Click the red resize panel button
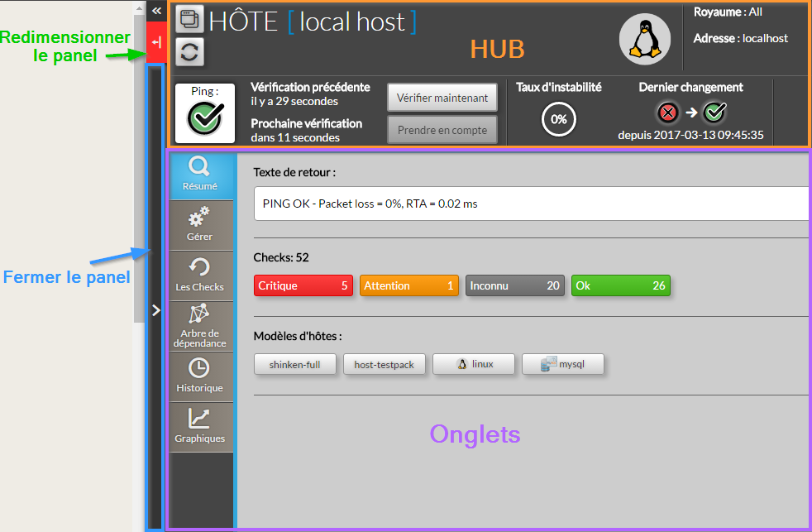Screen dimensions: 812x532 coord(156,42)
